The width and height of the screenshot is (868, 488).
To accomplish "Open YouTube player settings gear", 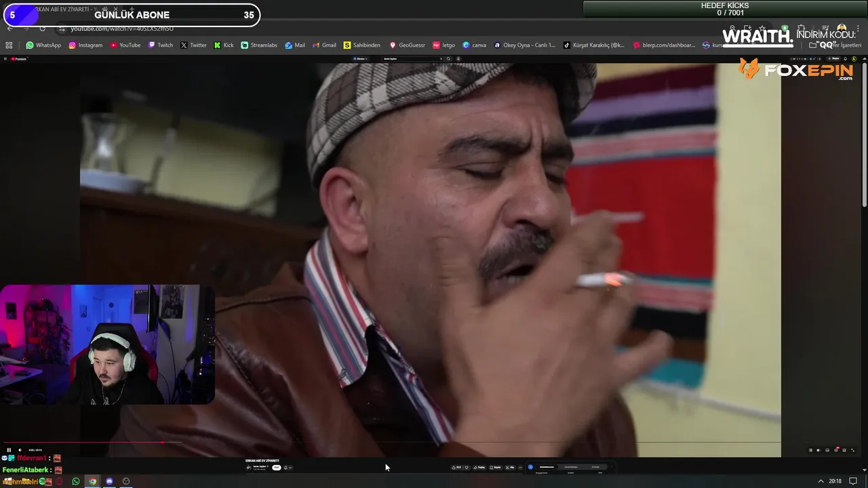I will [x=836, y=450].
